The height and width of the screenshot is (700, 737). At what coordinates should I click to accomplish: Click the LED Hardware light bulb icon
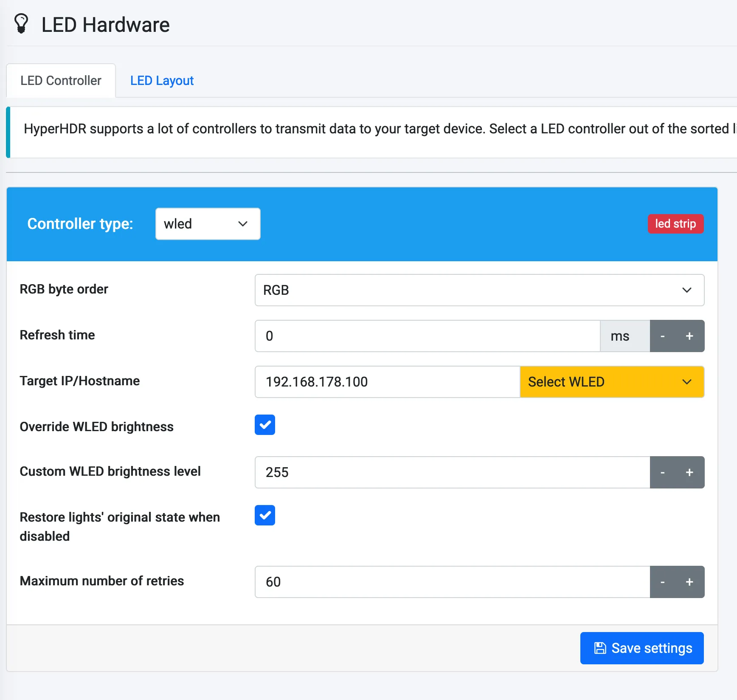coord(22,23)
